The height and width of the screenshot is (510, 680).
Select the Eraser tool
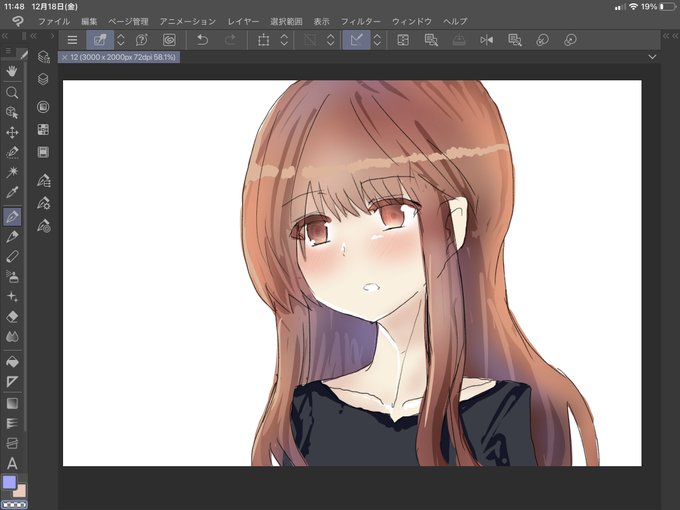click(x=12, y=317)
